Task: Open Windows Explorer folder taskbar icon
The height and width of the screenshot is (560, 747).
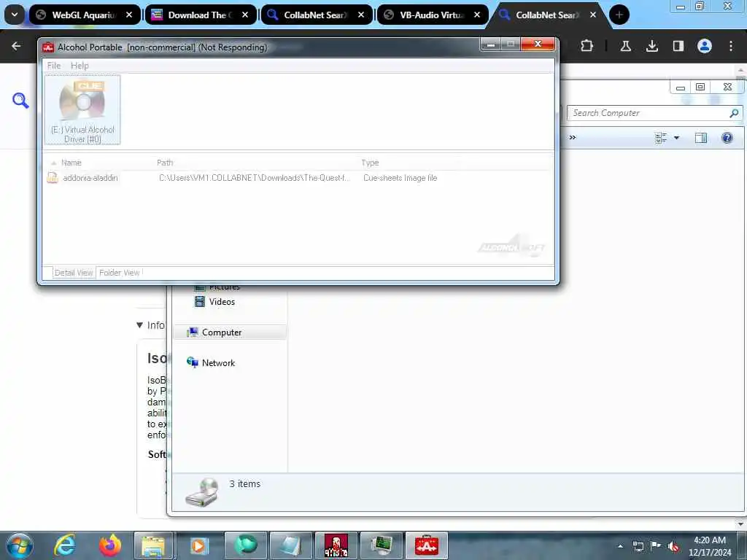Action: [x=153, y=545]
